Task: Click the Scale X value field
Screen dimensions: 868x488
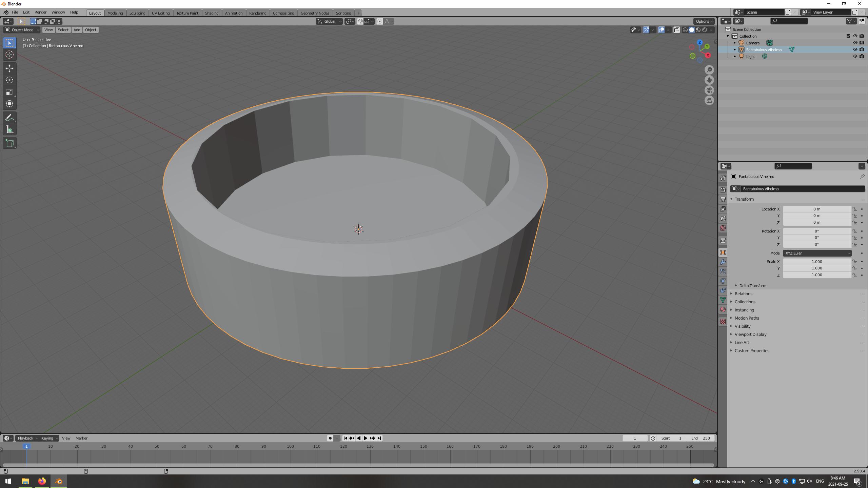Action: click(x=817, y=262)
